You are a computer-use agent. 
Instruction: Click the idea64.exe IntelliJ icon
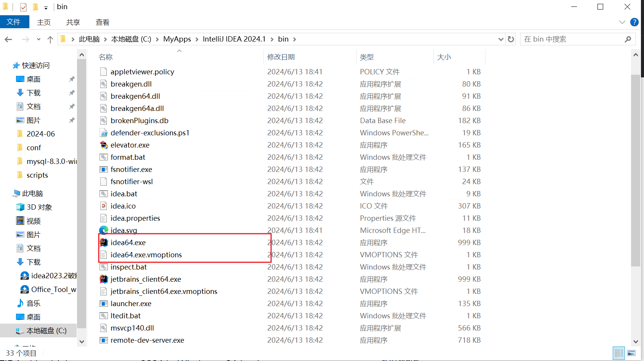[103, 242]
